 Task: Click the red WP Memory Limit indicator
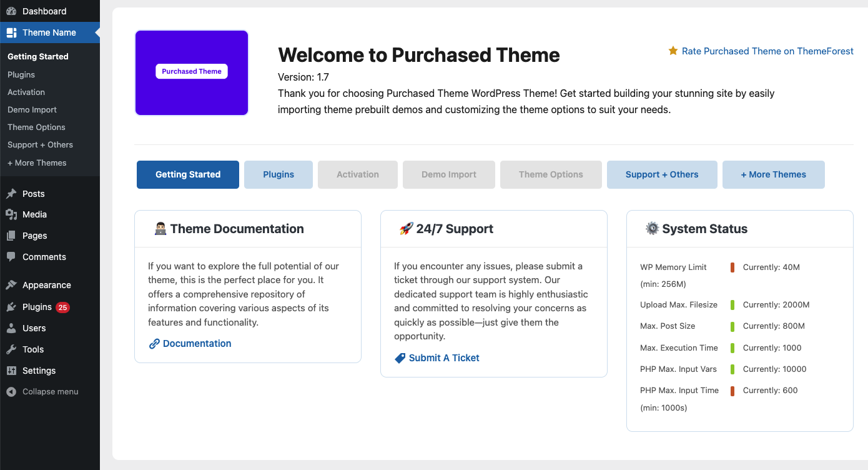(x=732, y=267)
